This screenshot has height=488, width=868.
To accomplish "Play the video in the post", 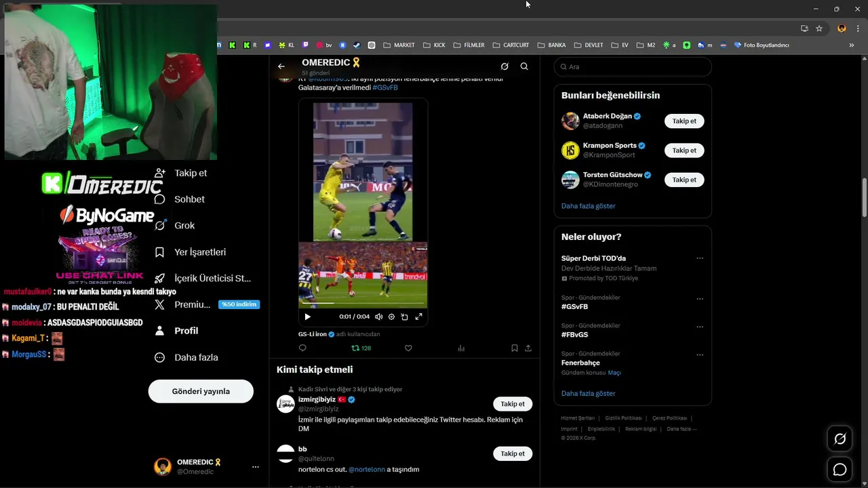I will (x=307, y=317).
